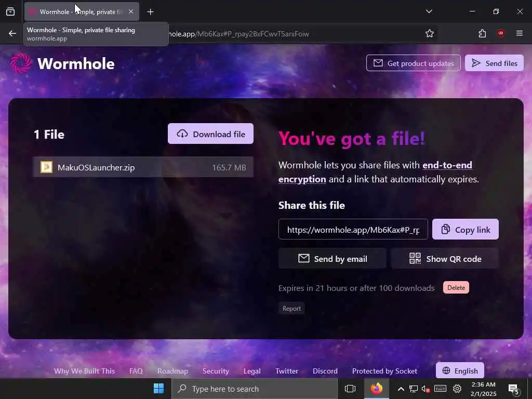Click the Report button
This screenshot has width=532, height=399.
(291, 309)
